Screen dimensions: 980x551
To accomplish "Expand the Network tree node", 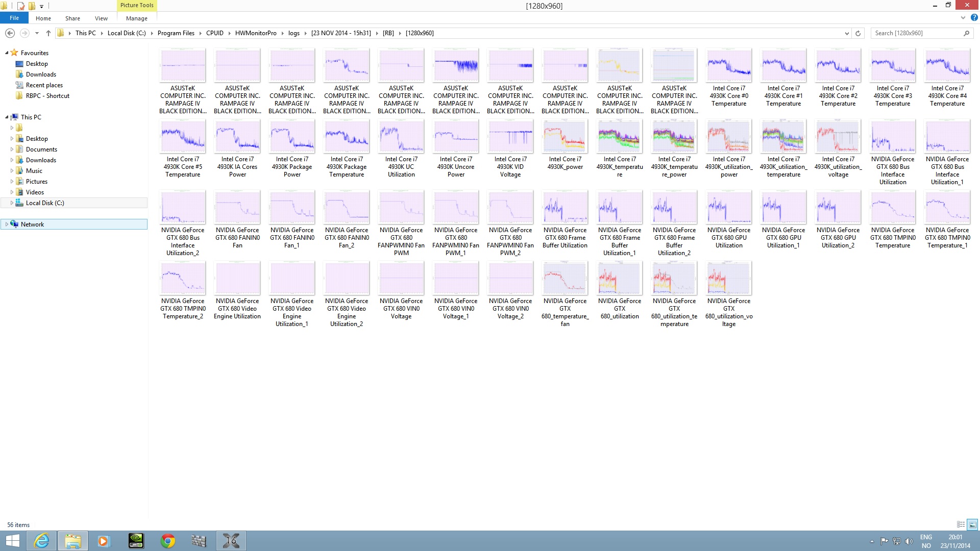I will coord(7,224).
